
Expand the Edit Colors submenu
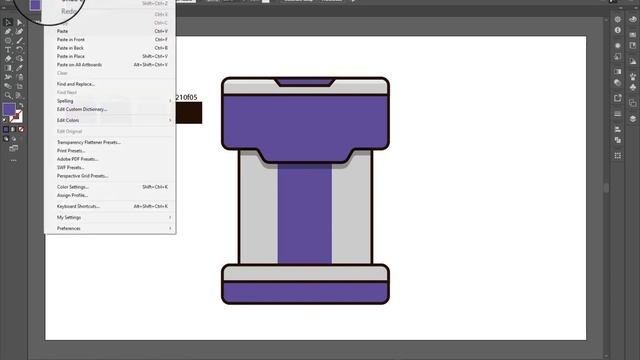(x=111, y=120)
